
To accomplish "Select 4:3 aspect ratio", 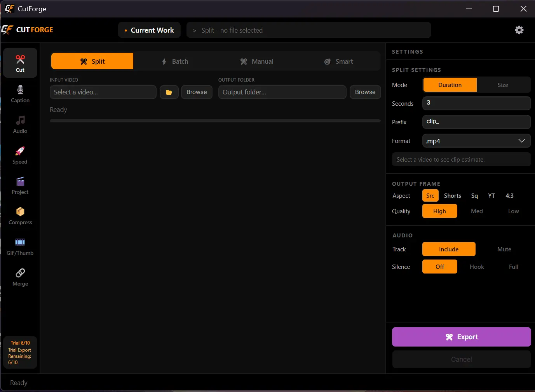I will click(x=509, y=195).
